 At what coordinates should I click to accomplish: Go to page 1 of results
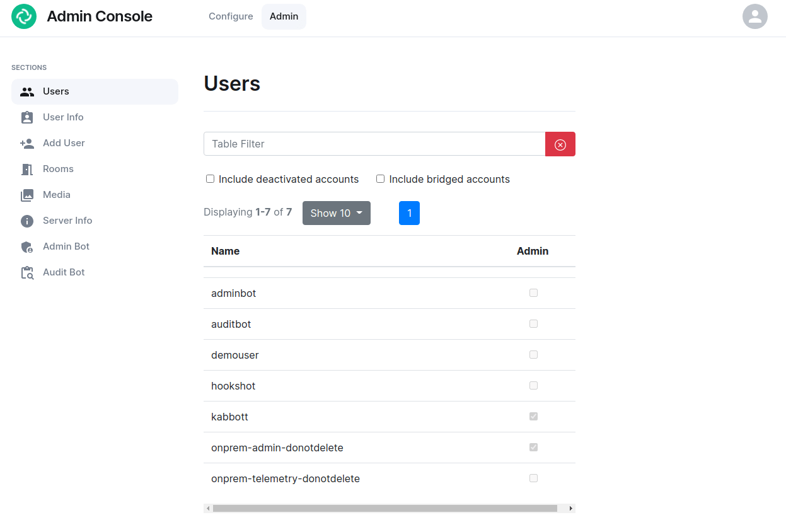point(409,213)
